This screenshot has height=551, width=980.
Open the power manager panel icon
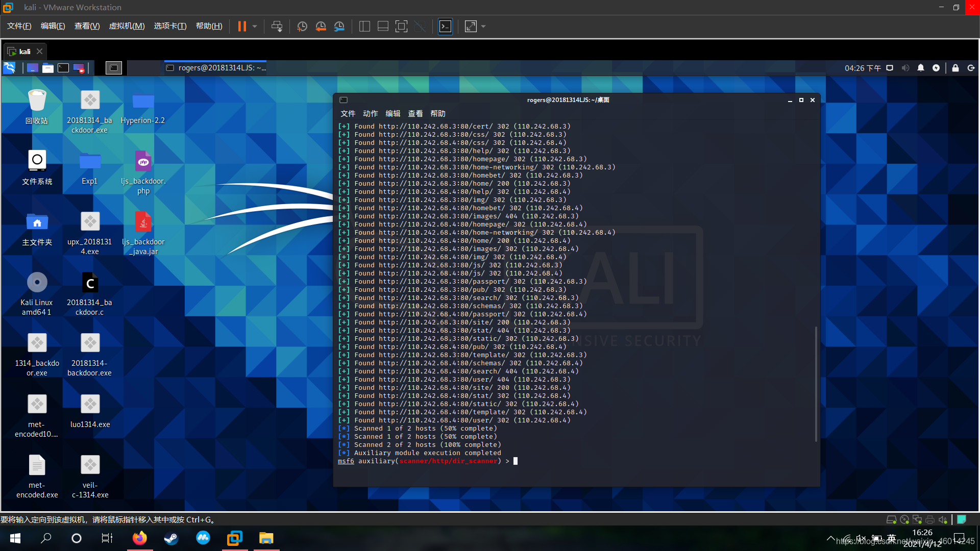(x=936, y=68)
